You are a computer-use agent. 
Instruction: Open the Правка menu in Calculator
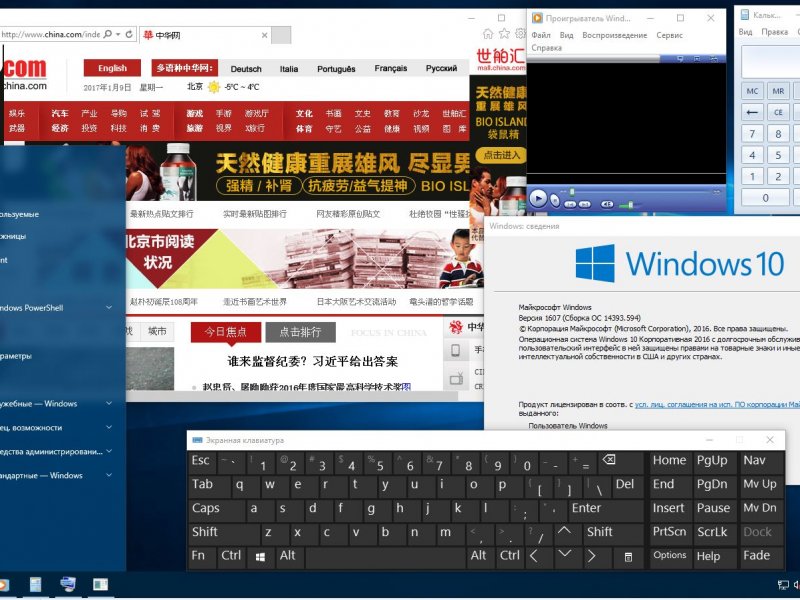point(774,32)
